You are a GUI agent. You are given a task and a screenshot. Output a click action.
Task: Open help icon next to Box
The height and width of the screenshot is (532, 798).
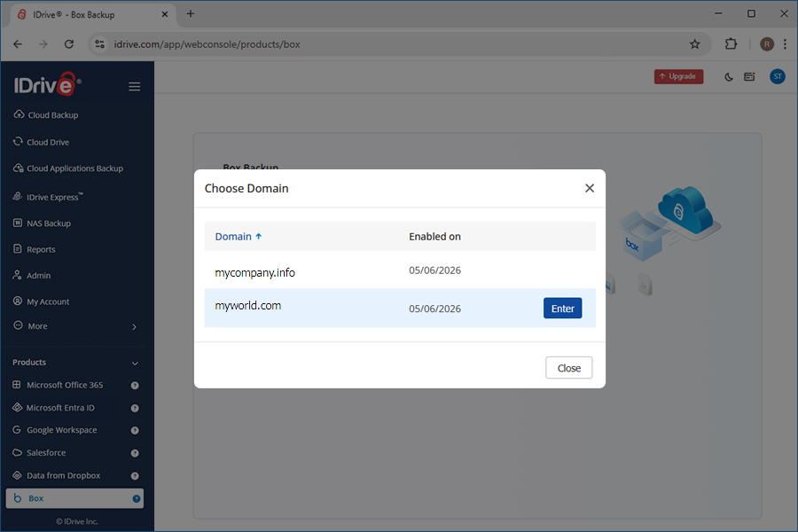(x=137, y=499)
